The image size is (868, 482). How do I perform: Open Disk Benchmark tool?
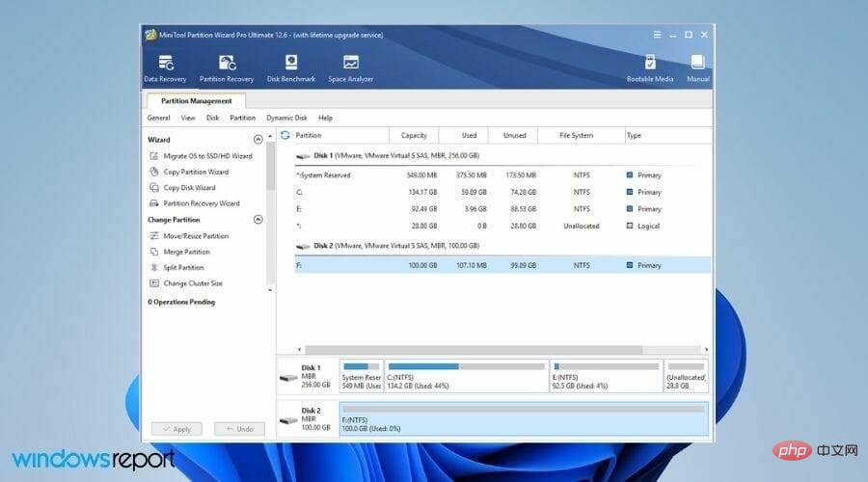290,67
